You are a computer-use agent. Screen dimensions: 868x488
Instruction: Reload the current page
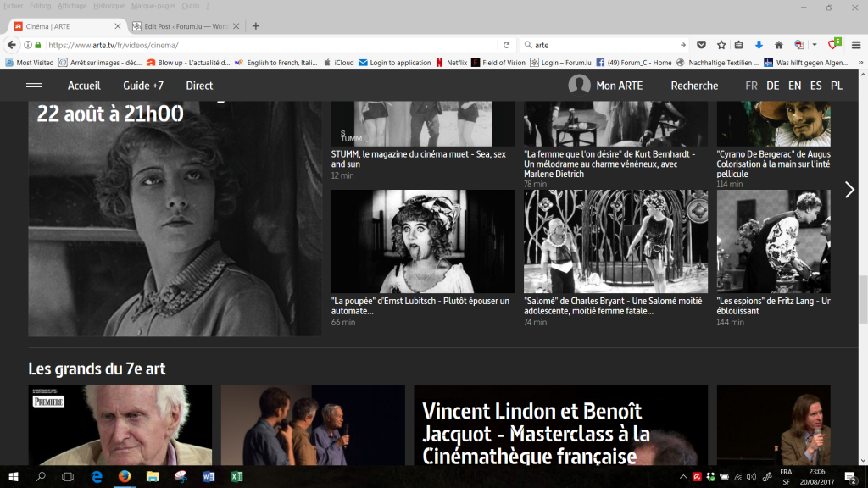pyautogui.click(x=506, y=45)
